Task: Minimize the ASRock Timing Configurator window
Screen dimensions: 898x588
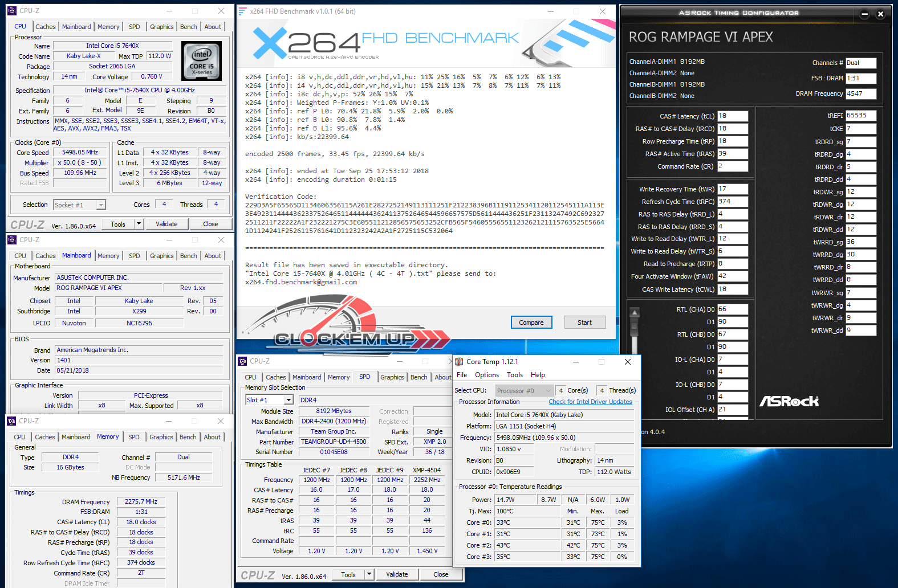Action: coord(864,14)
